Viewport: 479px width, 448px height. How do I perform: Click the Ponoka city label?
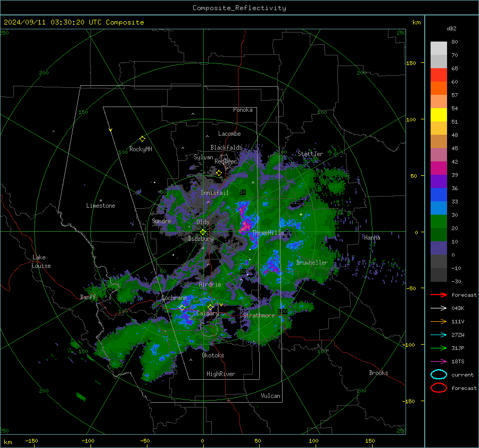tap(243, 110)
